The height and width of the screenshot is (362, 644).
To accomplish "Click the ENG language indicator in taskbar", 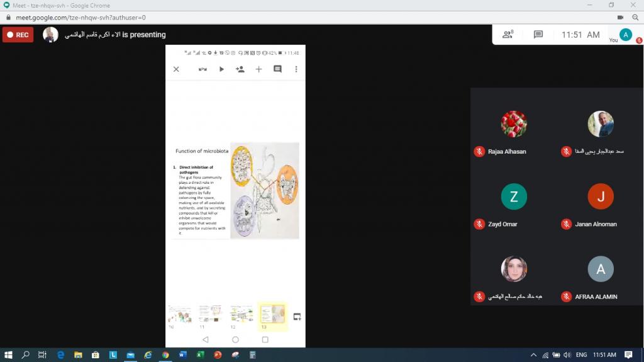I will (582, 355).
